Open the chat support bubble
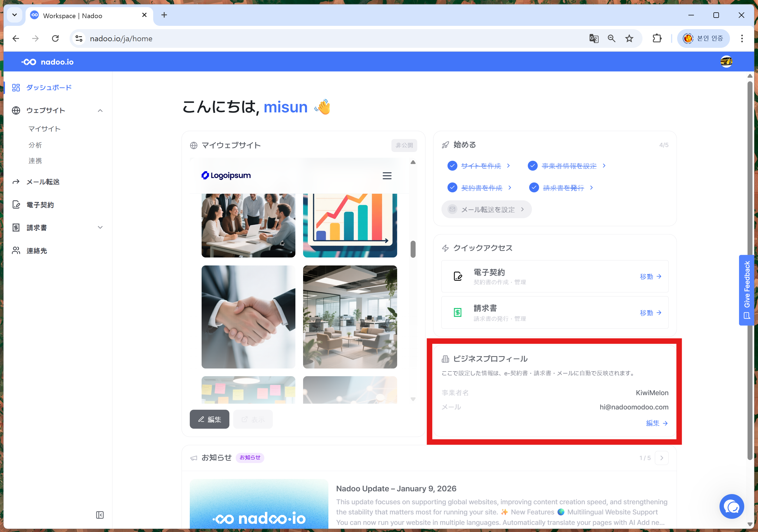This screenshot has width=758, height=532. coord(732,507)
